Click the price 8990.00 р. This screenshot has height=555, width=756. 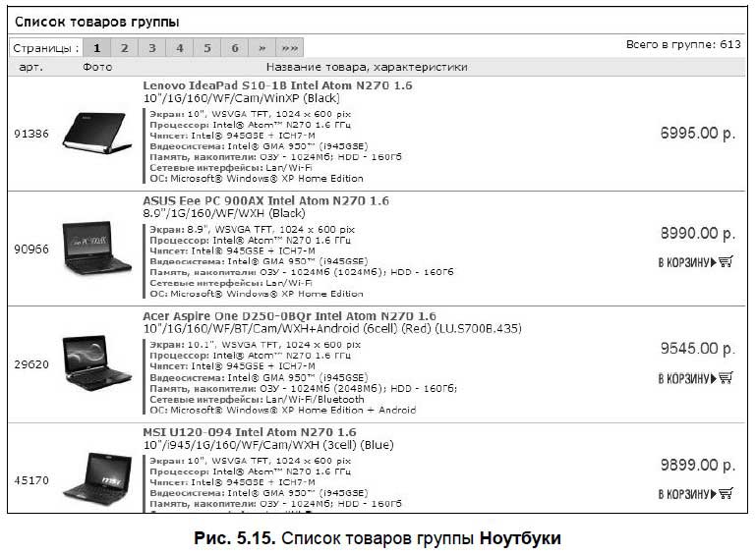click(x=698, y=233)
